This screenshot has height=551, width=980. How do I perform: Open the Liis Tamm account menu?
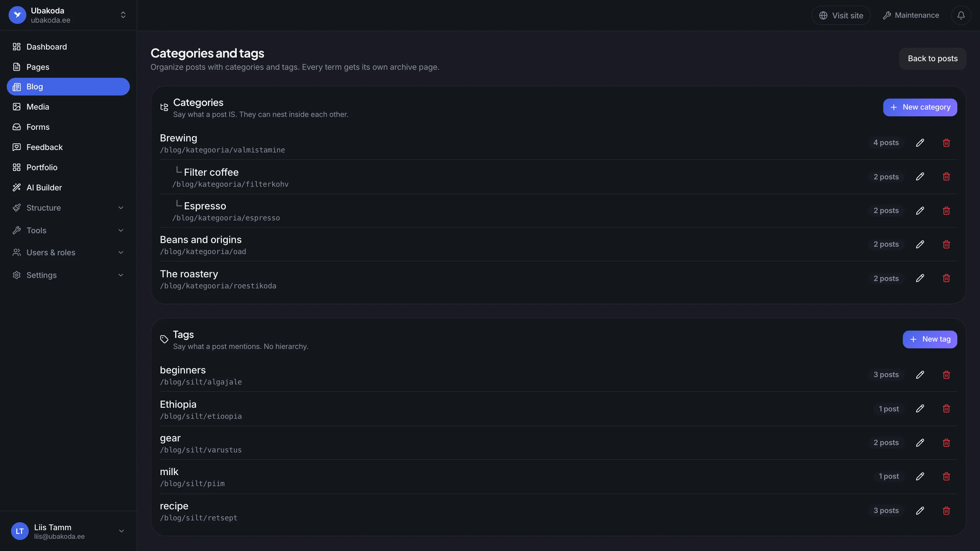tap(68, 531)
